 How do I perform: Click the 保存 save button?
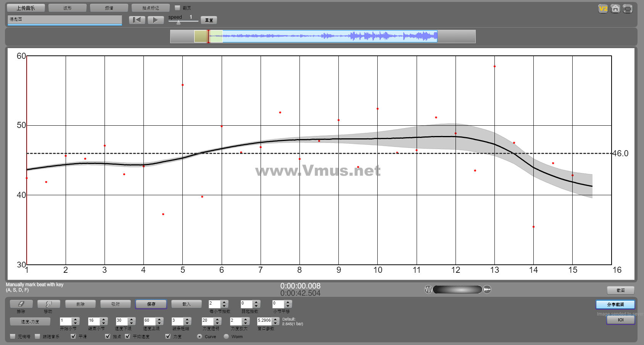(151, 304)
